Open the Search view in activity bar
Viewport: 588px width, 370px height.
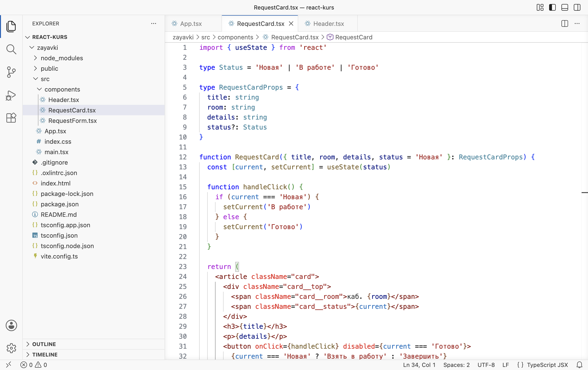point(11,49)
